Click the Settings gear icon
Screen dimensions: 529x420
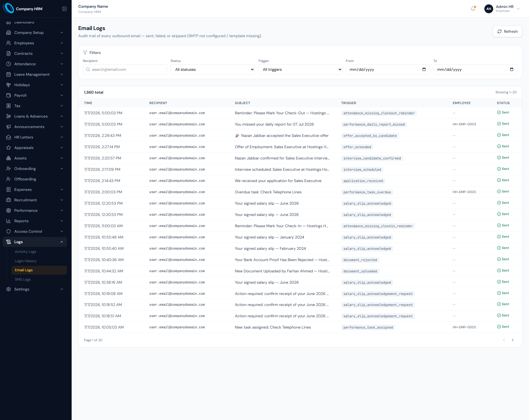click(9, 289)
